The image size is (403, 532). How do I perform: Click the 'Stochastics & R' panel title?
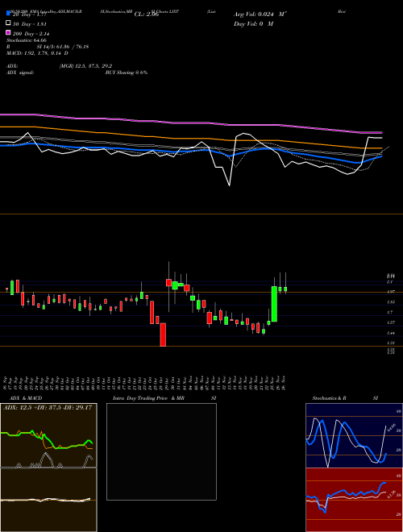point(329,398)
